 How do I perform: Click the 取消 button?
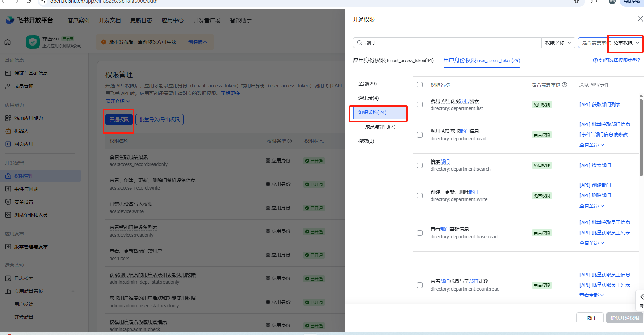590,318
